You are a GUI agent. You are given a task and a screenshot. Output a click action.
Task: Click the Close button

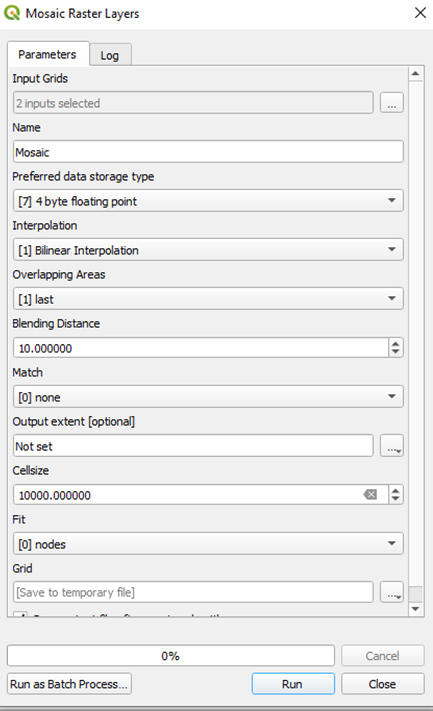click(383, 684)
